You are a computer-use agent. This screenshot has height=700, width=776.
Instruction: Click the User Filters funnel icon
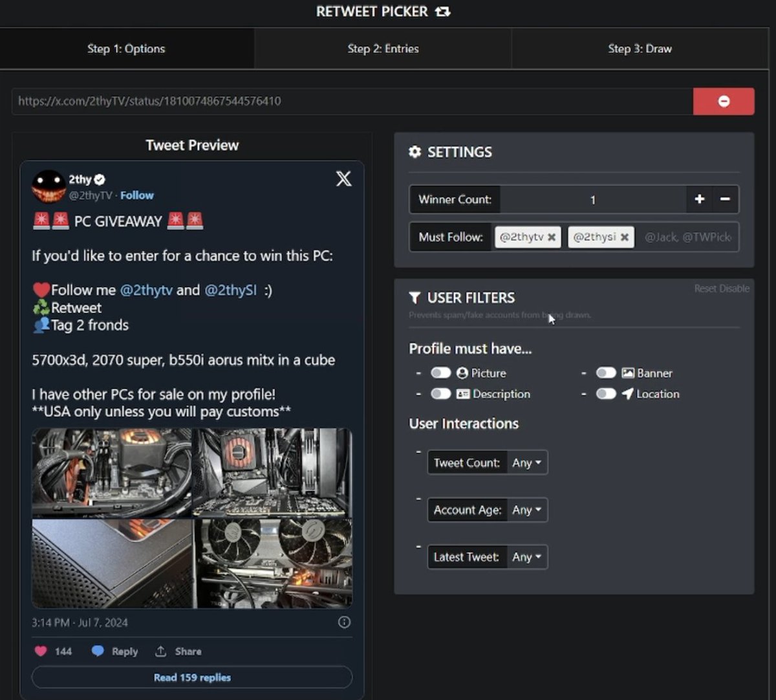[x=415, y=298]
